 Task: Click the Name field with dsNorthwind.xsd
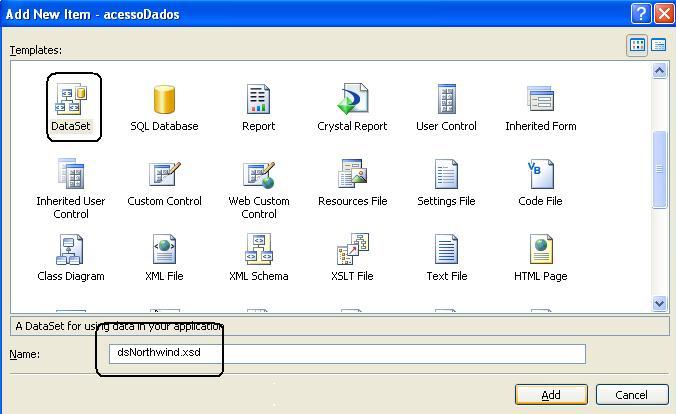tap(345, 353)
